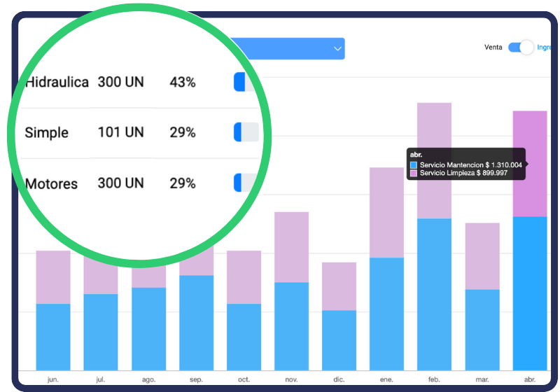Click the Servicio Mantencion tooltip entry
The width and height of the screenshot is (560, 392).
[466, 165]
